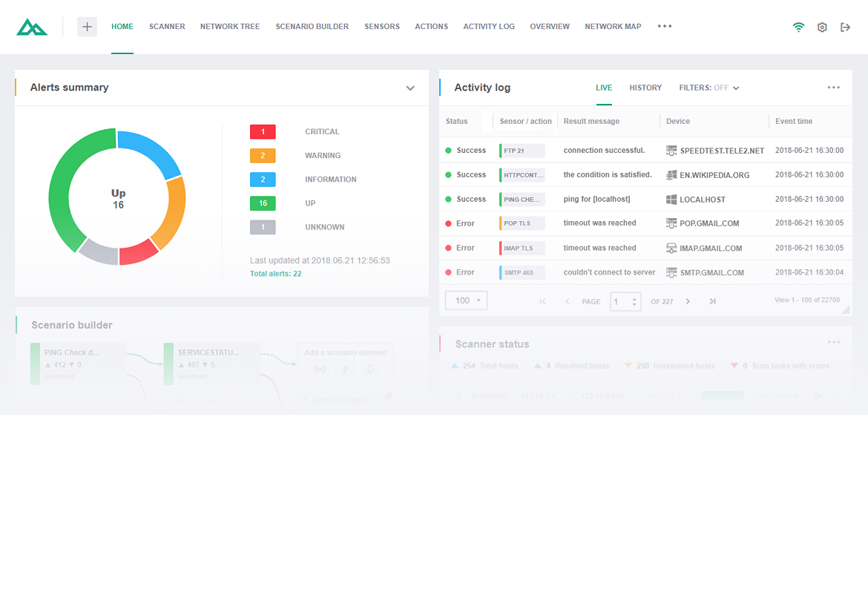Click the page number stepper arrows
Image resolution: width=868 pixels, height=615 pixels.
[x=634, y=302]
